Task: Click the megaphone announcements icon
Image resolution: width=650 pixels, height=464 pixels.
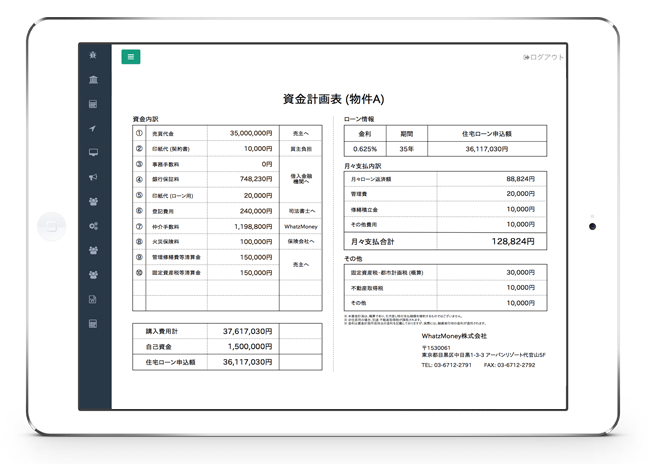Action: tap(93, 177)
